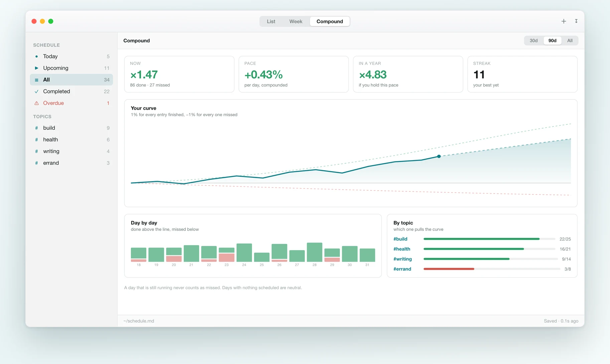Open the #build topic link
The height and width of the screenshot is (364, 610).
[400, 239]
